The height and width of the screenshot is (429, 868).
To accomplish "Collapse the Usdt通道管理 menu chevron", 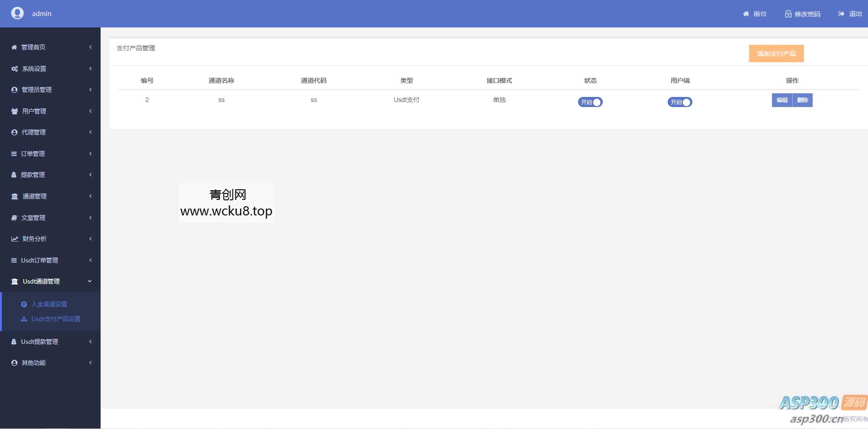I will click(90, 281).
